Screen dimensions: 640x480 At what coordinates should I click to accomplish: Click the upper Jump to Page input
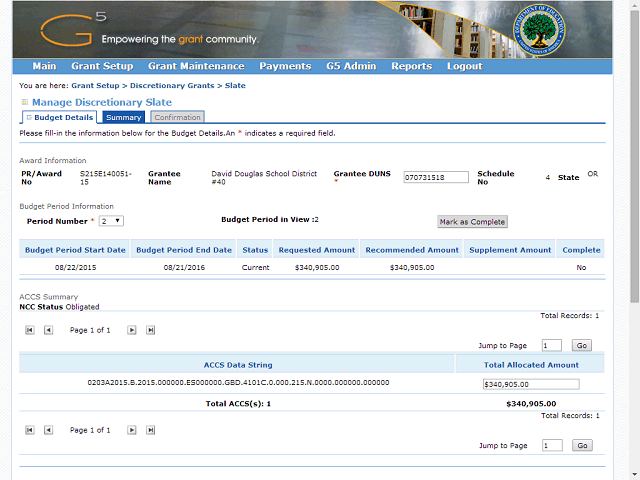(x=552, y=345)
